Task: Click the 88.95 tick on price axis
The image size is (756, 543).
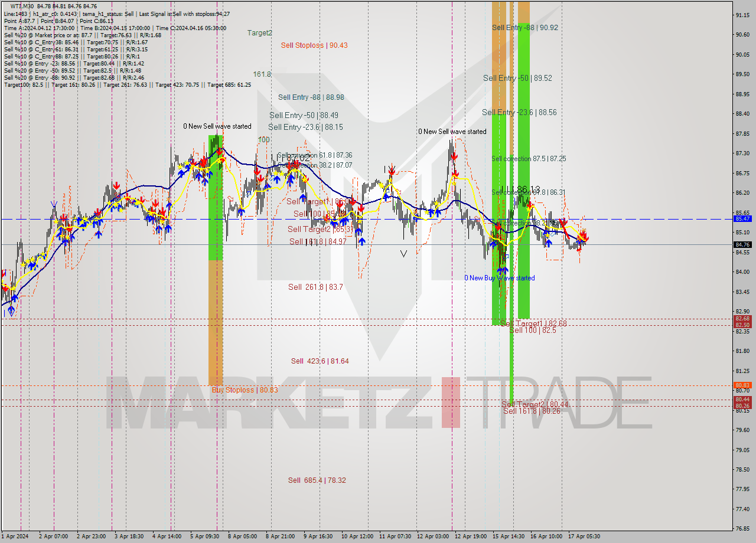Action: click(744, 94)
